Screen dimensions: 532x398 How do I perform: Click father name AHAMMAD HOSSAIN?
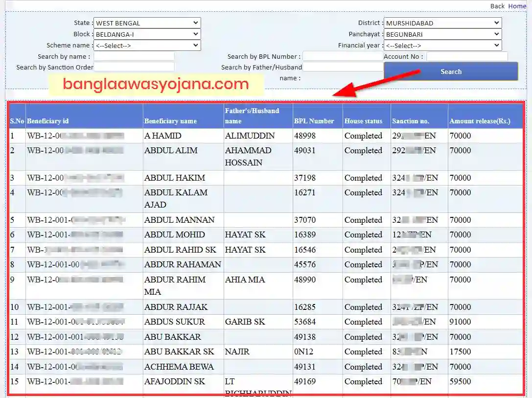tap(248, 157)
